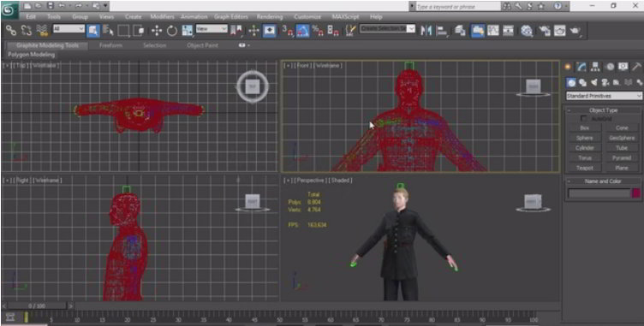Activate Bind to Space Warp tool

click(42, 31)
